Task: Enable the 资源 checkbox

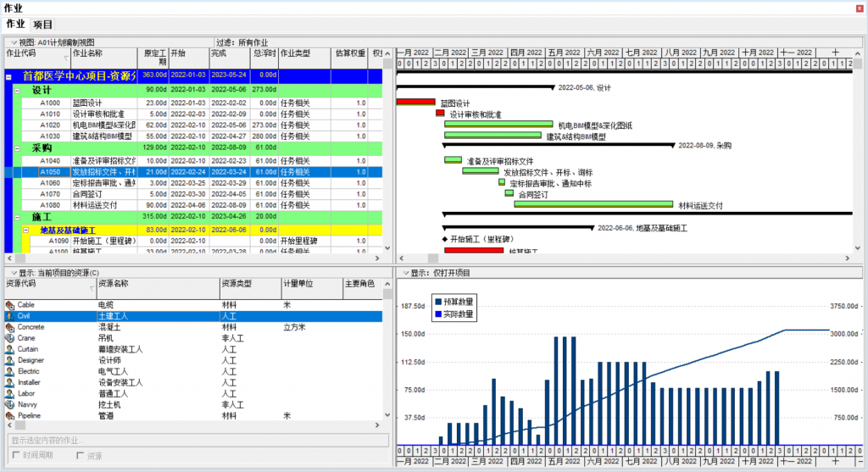Action: pos(81,455)
